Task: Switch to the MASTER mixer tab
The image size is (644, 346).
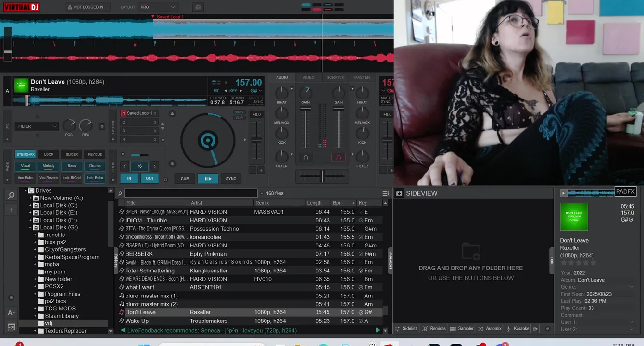Action: [362, 77]
